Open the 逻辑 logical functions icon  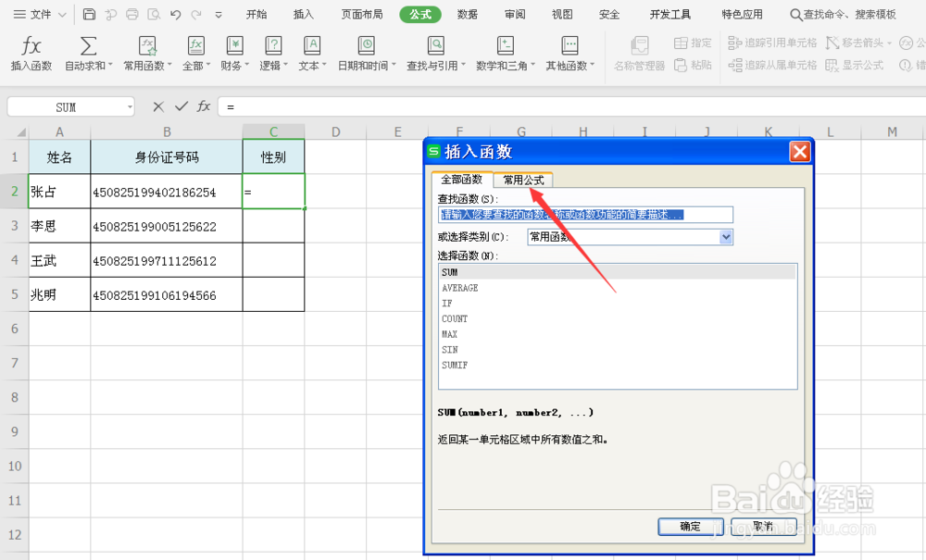point(273,46)
